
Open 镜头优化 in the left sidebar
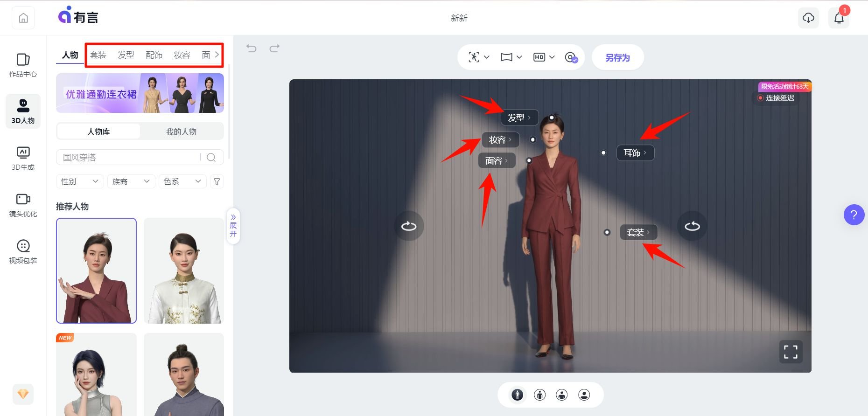pyautogui.click(x=23, y=205)
